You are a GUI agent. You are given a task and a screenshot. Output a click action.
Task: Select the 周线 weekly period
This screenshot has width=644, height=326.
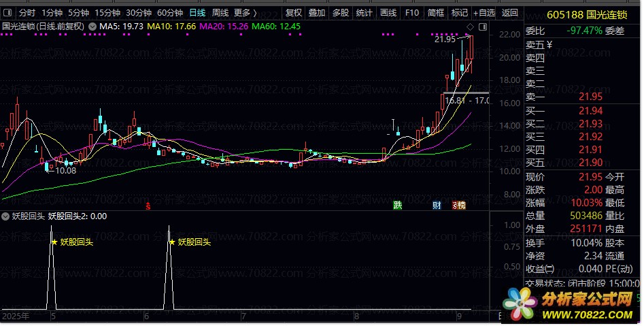(x=220, y=13)
